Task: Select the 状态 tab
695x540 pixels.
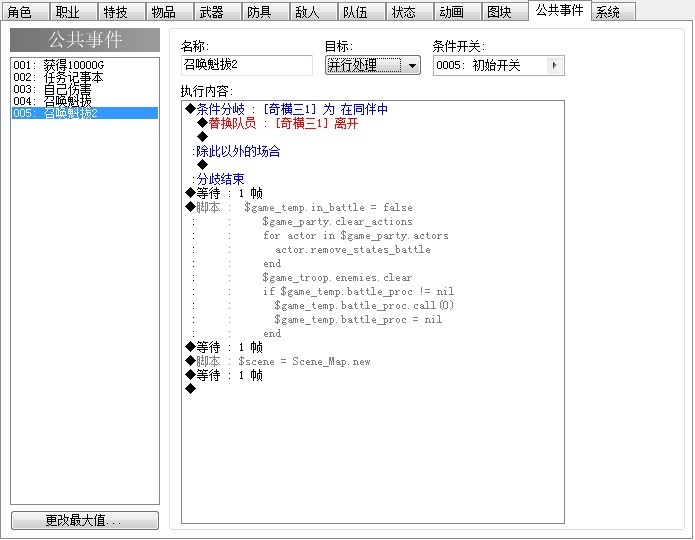Action: point(409,12)
